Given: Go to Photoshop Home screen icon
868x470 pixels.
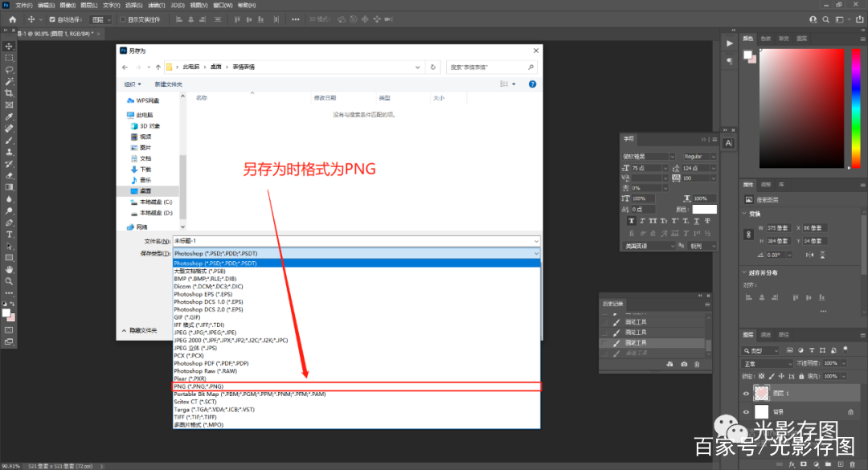Looking at the screenshot, I should (x=12, y=19).
